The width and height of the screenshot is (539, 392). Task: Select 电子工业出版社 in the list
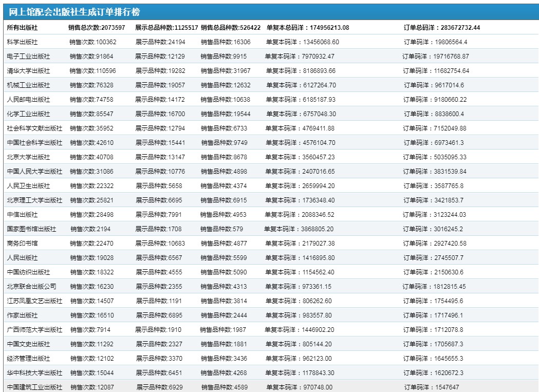click(29, 57)
